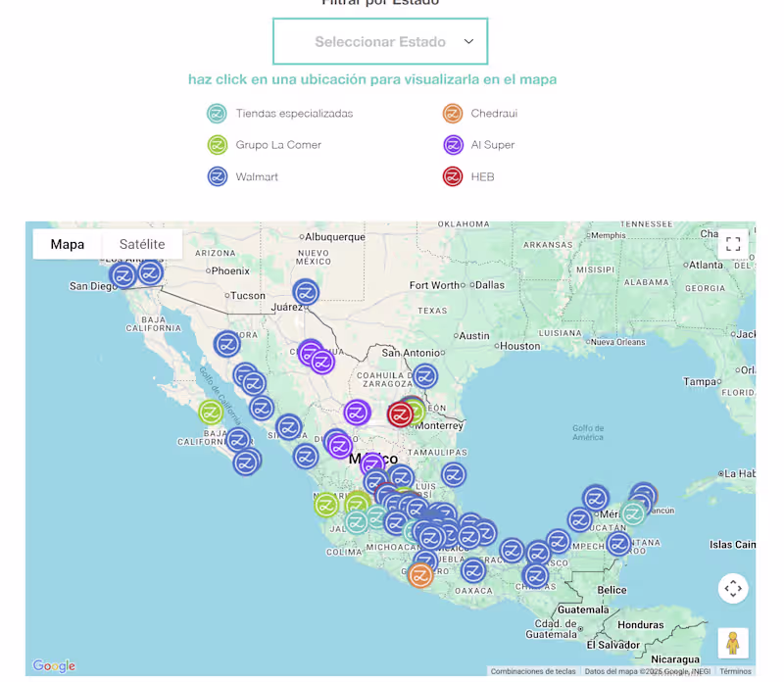Click the Grupo La Comer legend icon
Screen dimensions: 784x682
[217, 145]
